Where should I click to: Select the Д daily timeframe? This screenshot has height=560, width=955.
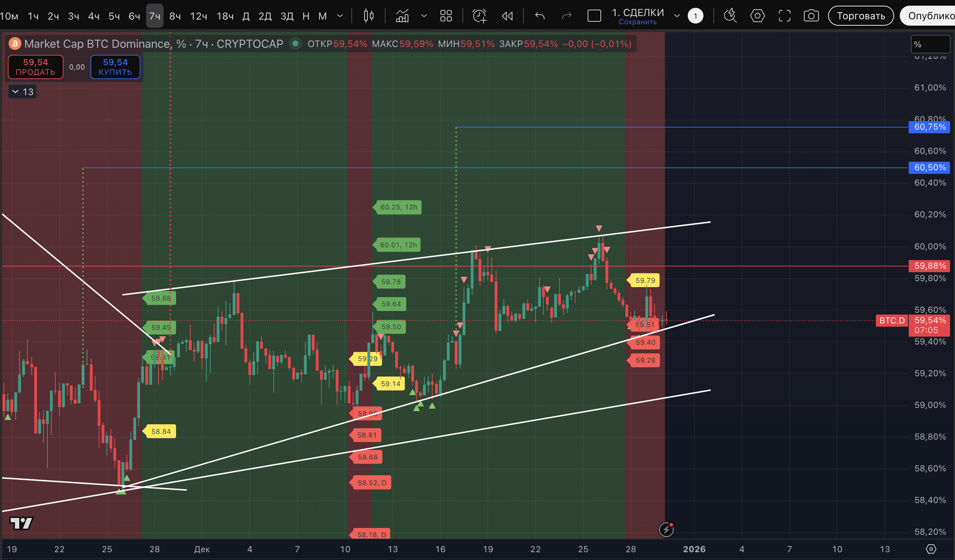point(246,16)
